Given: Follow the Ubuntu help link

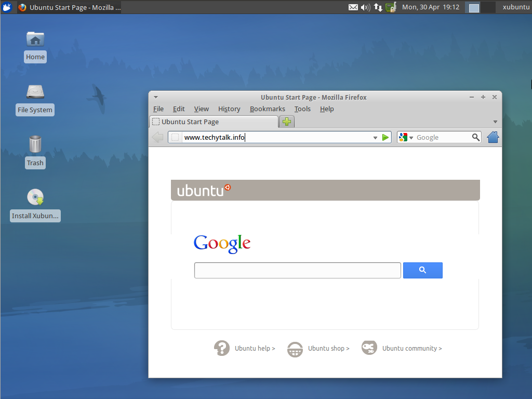Looking at the screenshot, I should pos(245,348).
